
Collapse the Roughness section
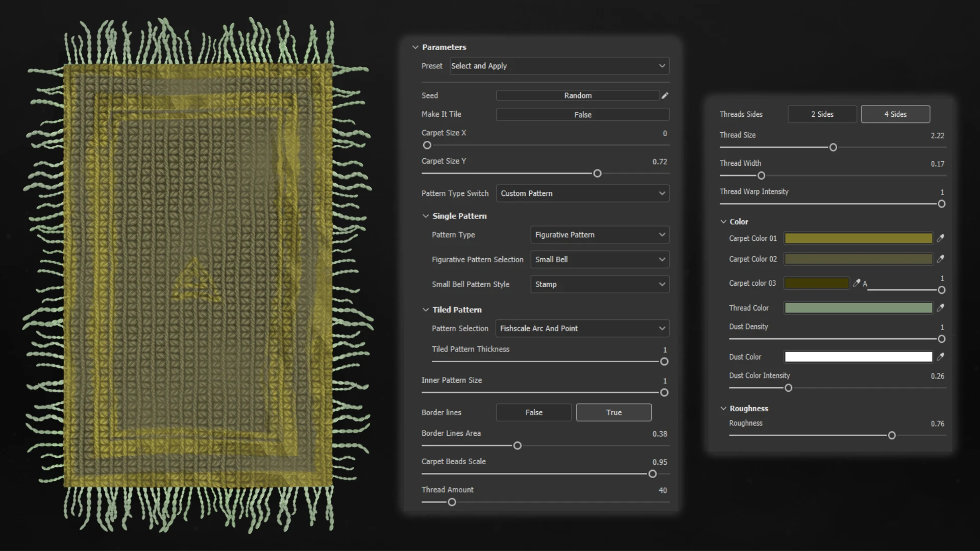click(723, 408)
